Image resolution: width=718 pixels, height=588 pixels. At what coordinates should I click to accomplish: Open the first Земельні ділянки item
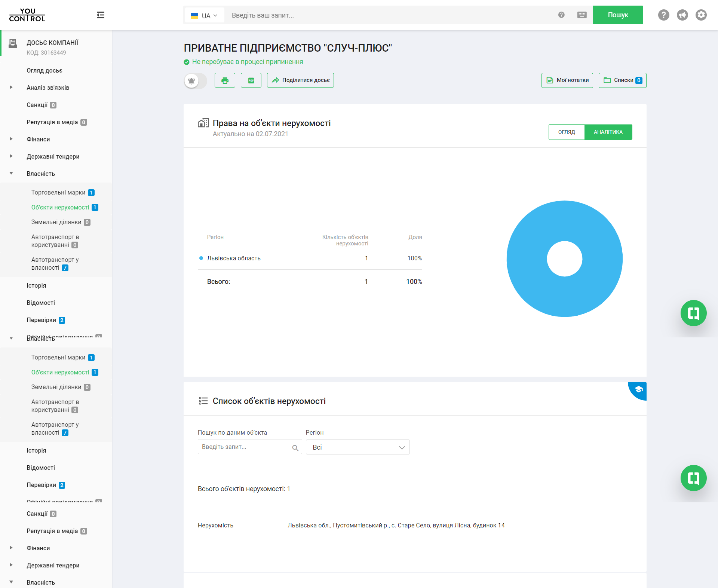click(x=61, y=222)
